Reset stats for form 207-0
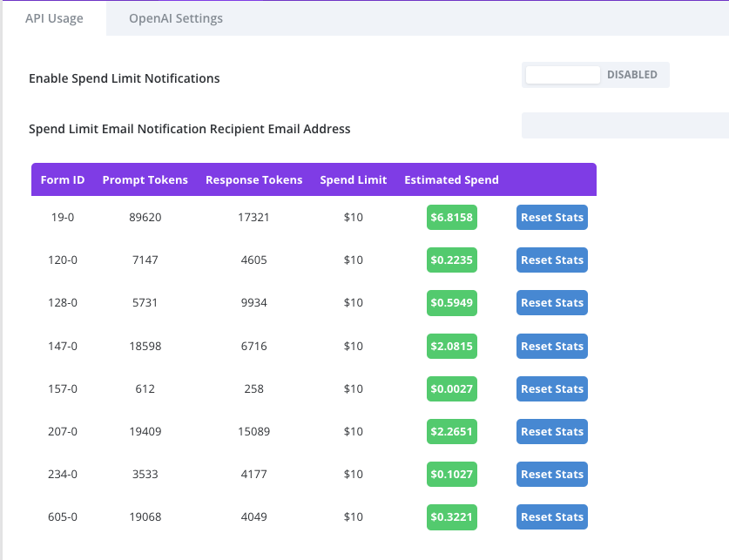 (551, 431)
